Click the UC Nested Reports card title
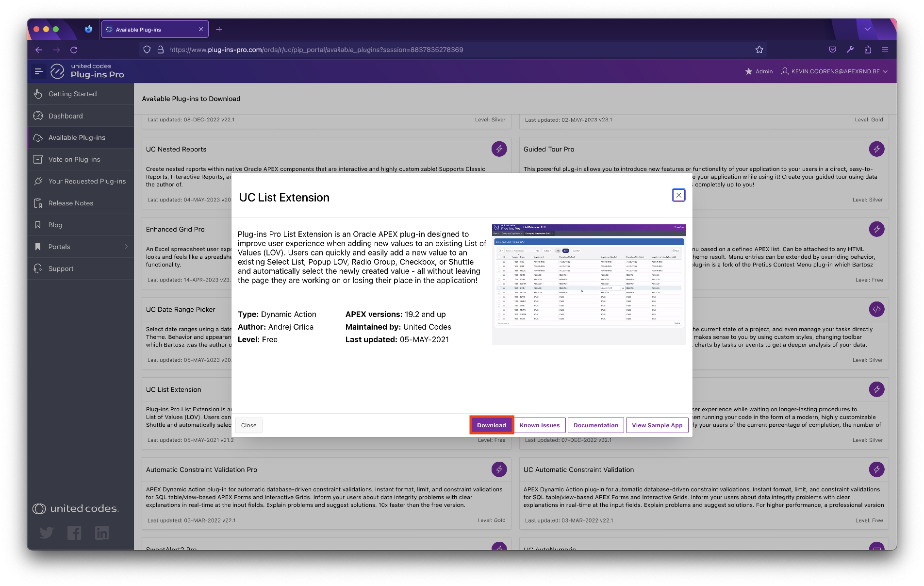Screen dimensions: 924x586 [176, 149]
